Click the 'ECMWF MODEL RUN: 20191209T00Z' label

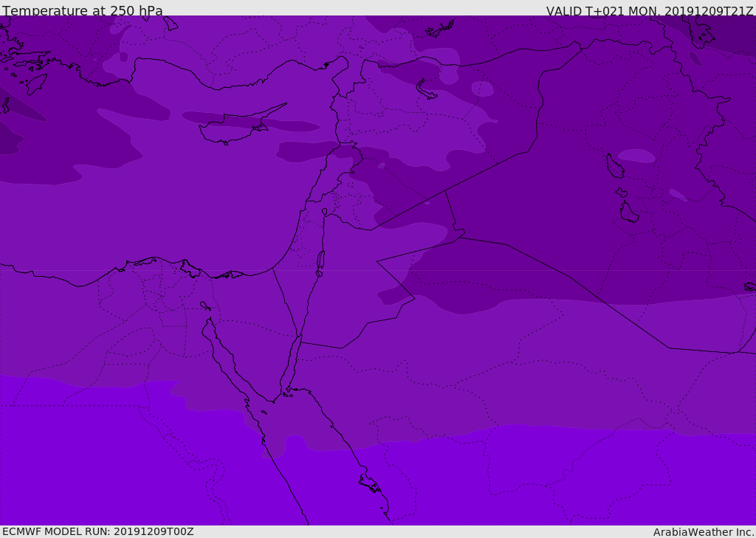point(98,531)
